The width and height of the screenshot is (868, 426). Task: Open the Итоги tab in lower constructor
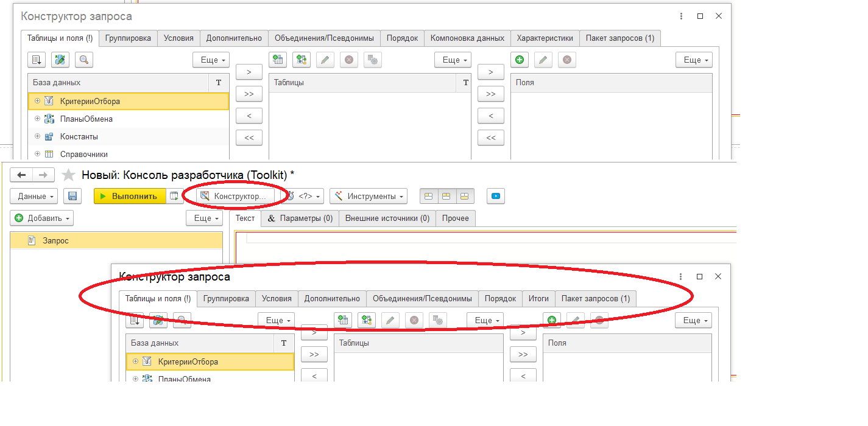pos(538,298)
